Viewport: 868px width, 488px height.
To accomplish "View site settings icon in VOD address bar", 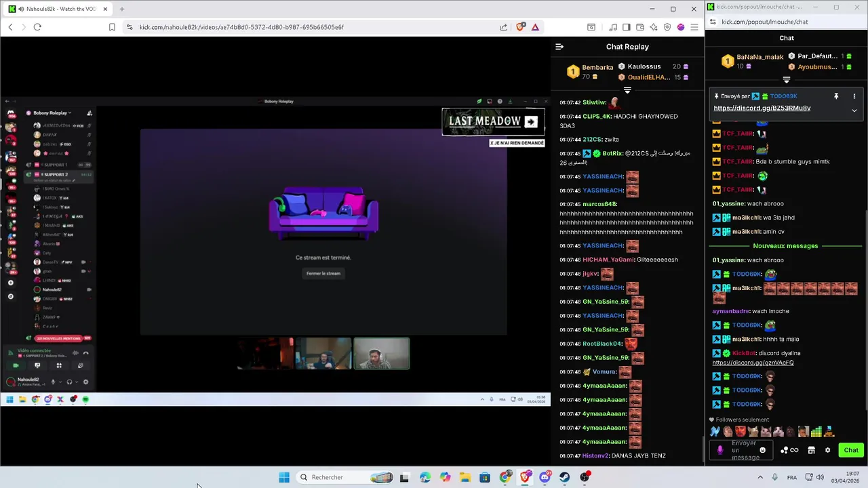I will (130, 27).
